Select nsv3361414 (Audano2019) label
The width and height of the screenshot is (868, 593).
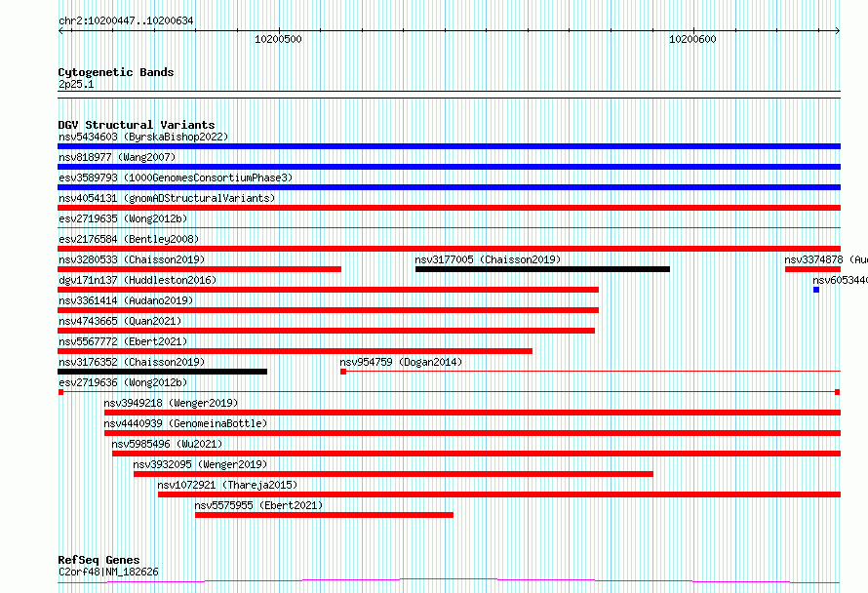126,300
